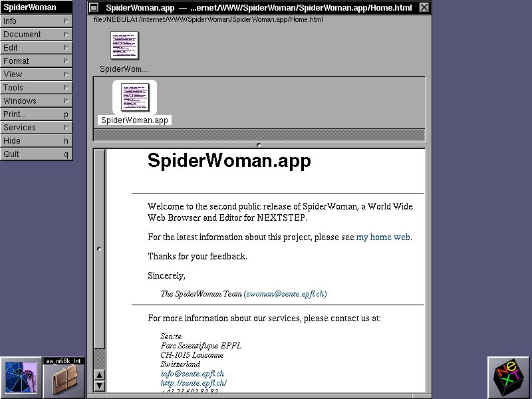Viewport: 532px width, 399px height.
Task: Open the Tools submenu
Action: [x=37, y=88]
